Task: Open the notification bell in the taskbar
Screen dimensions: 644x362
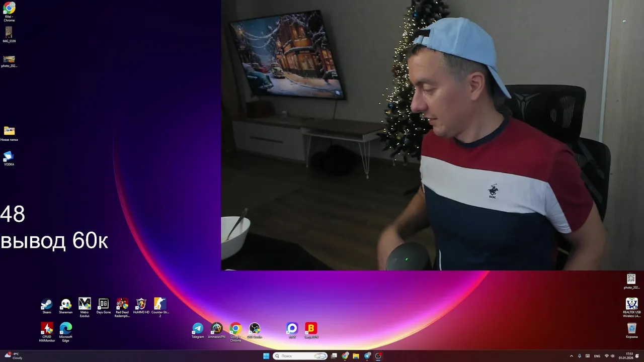Action: pos(637,356)
